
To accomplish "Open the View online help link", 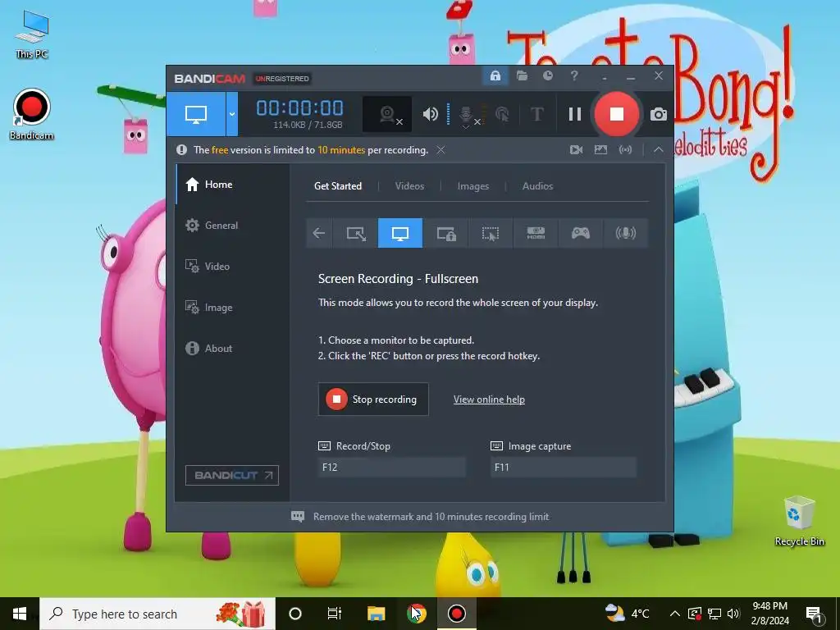I will click(489, 399).
